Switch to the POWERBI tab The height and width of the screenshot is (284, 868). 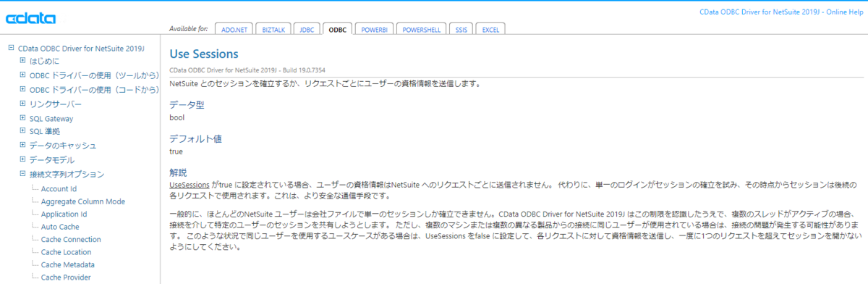pyautogui.click(x=374, y=29)
